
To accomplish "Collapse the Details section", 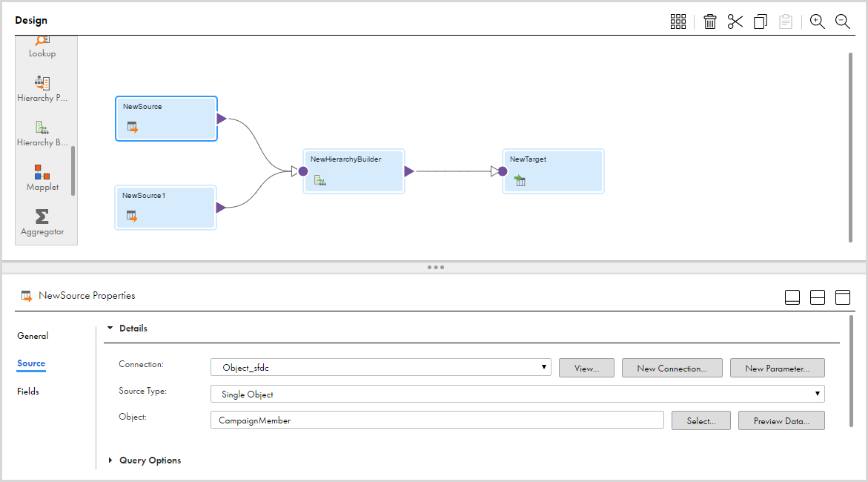I will (x=110, y=328).
